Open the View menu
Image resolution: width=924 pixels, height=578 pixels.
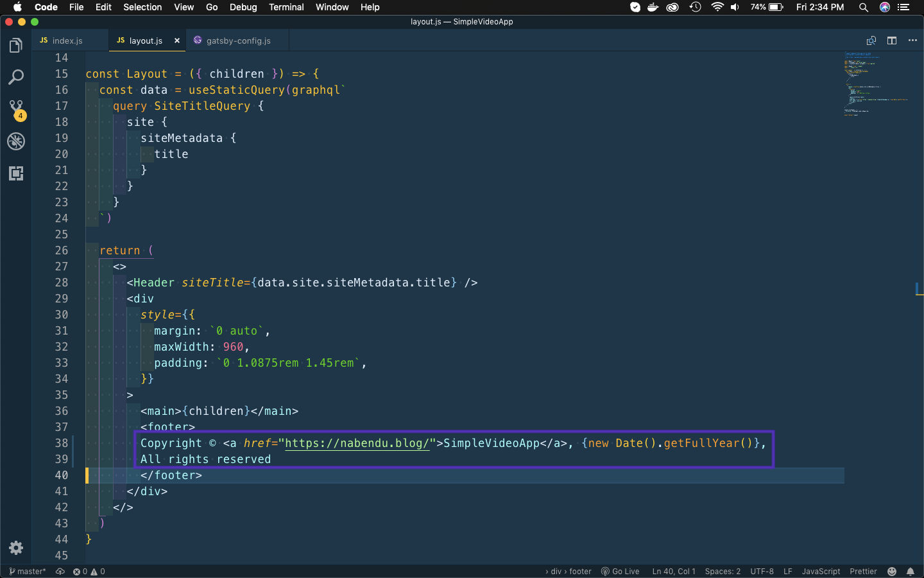coord(184,7)
